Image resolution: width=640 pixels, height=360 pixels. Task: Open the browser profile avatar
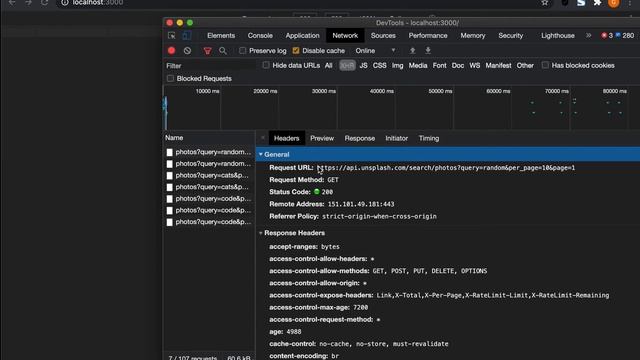[x=613, y=3]
